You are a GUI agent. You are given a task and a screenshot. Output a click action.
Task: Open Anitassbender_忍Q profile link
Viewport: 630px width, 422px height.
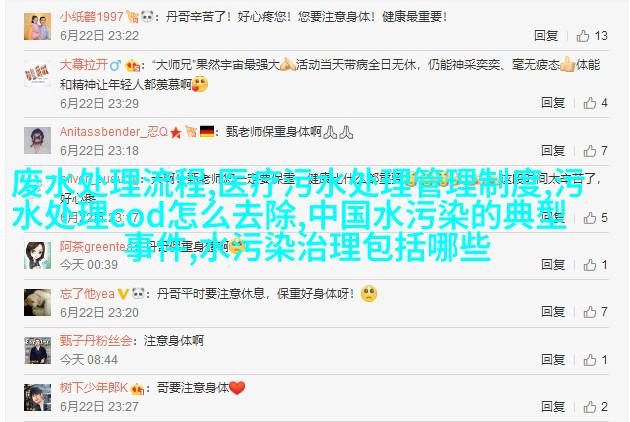(114, 132)
